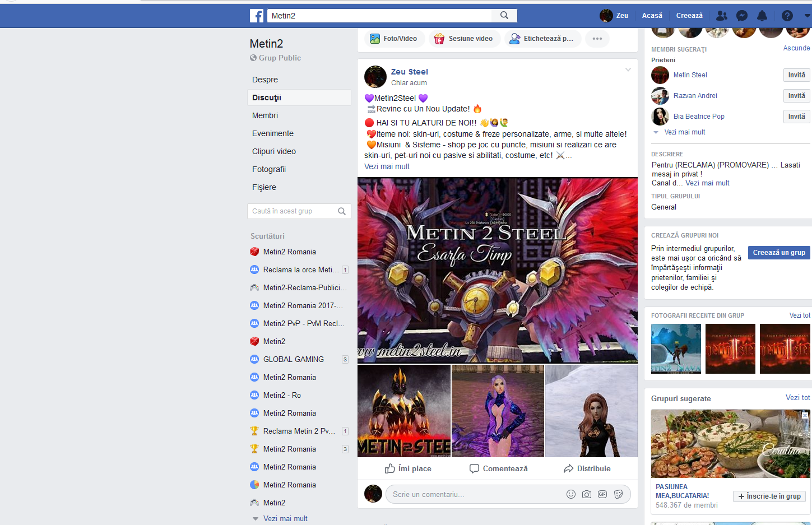
Task: Open first recent group photo thumbnail
Action: [x=676, y=349]
